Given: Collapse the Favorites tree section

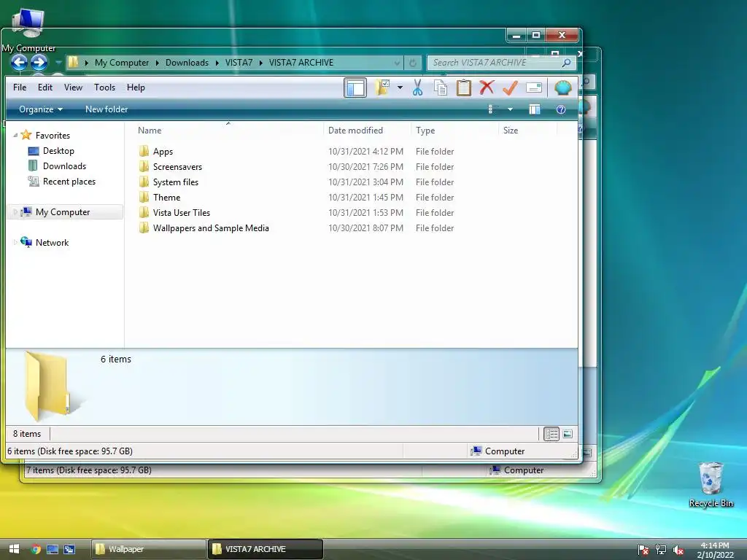Looking at the screenshot, I should 15,135.
